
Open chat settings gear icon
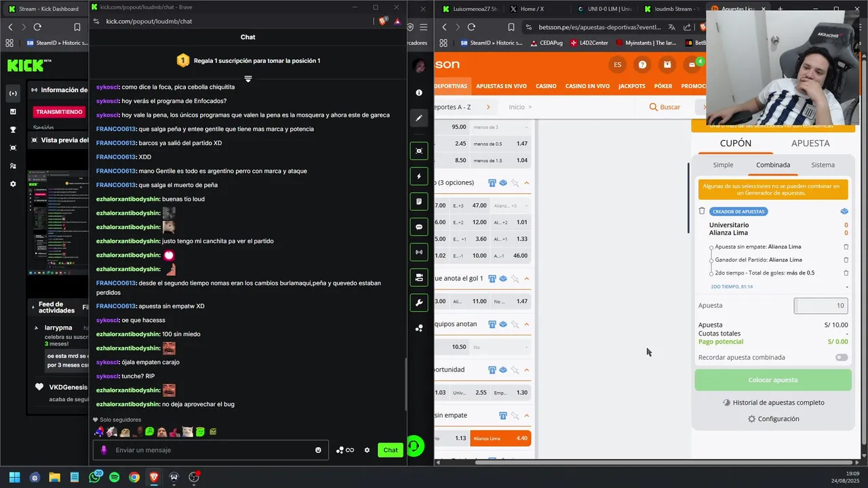click(x=367, y=450)
